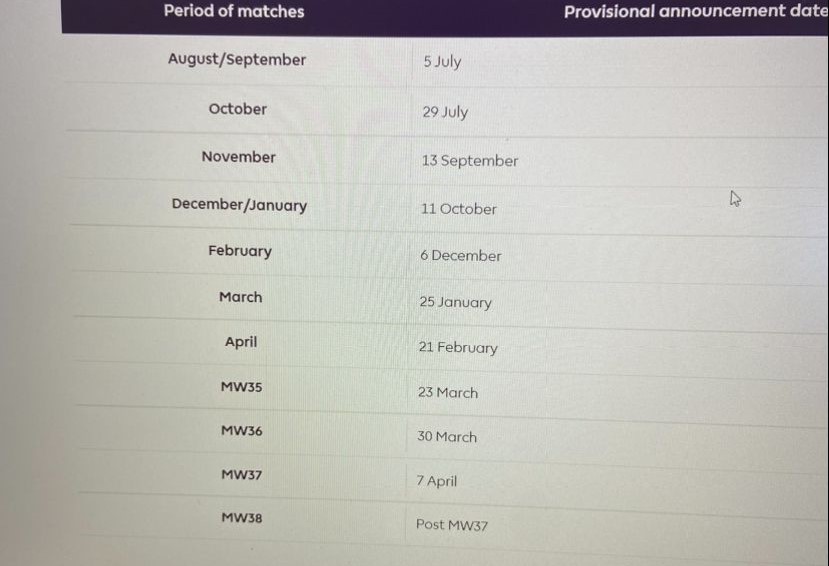This screenshot has height=566, width=829.
Task: Click the '5 July' date cell
Action: 442,61
